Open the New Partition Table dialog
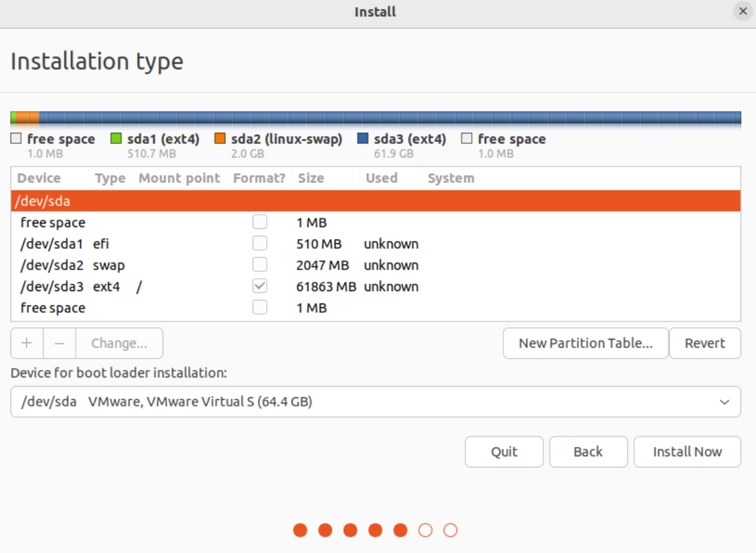756x553 pixels. tap(585, 343)
